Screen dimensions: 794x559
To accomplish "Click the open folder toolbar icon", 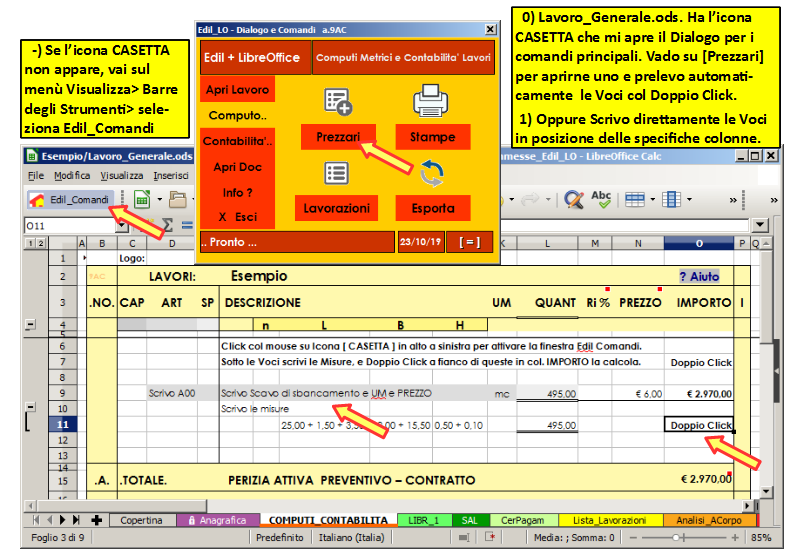I will [177, 199].
